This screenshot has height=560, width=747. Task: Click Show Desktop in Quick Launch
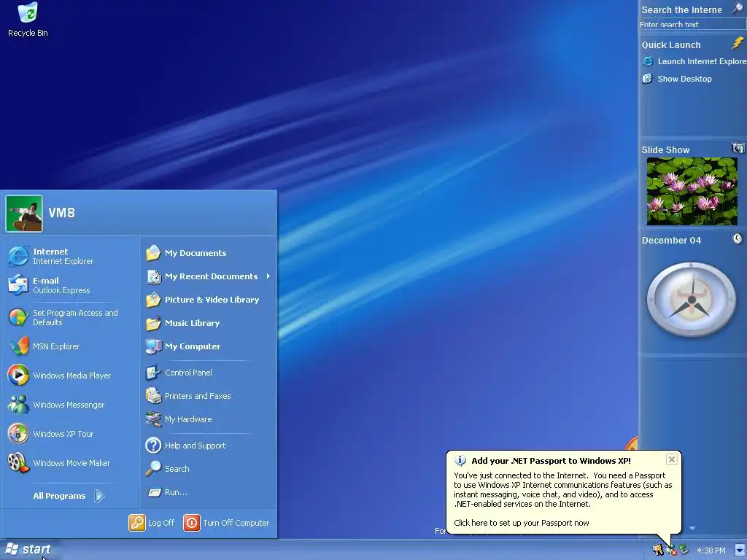click(677, 79)
